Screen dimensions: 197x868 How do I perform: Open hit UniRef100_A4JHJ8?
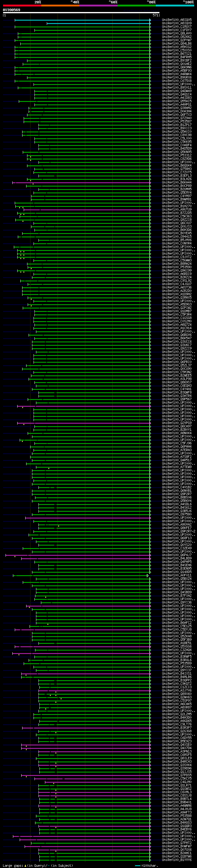[177, 809]
